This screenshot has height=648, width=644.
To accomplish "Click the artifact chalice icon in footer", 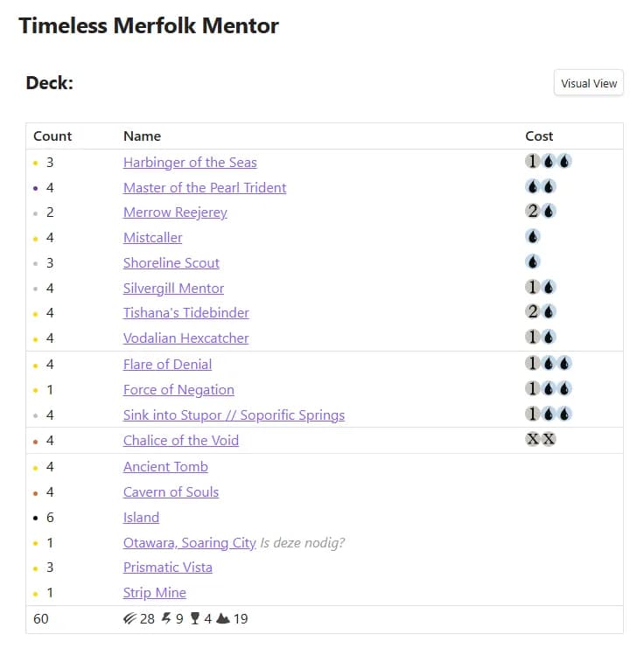I will [195, 618].
